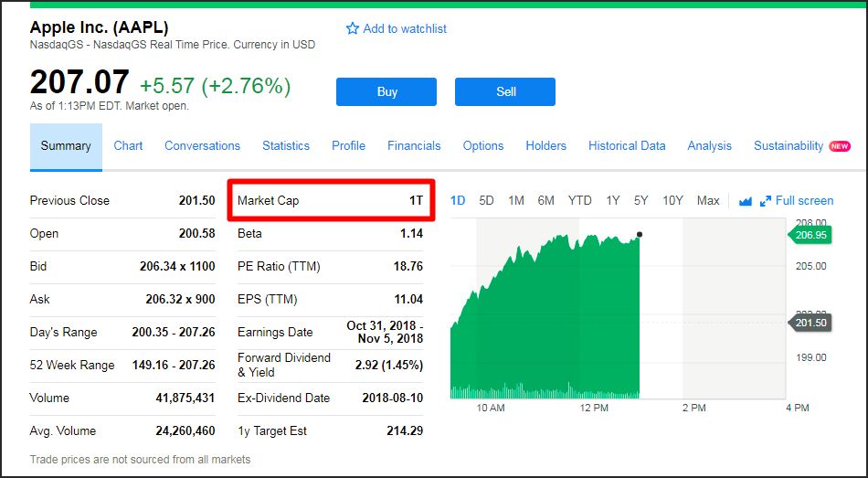Click the Trade prices disclaimer text
Image resolution: width=868 pixels, height=478 pixels.
tap(140, 459)
